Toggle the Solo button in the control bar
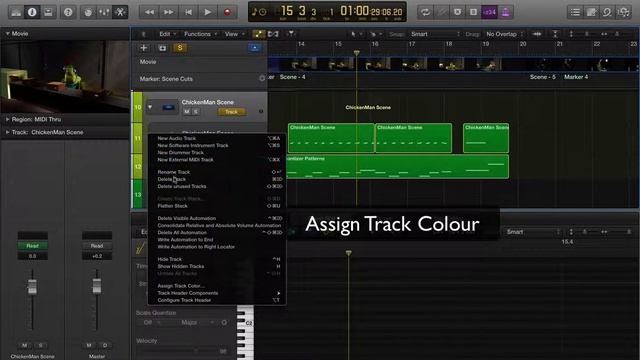640x360 pixels. (473, 12)
